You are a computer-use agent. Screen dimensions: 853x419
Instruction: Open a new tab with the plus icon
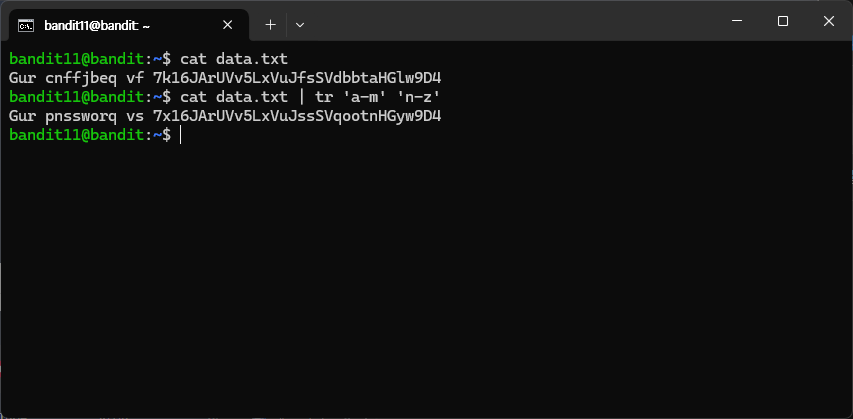coord(270,24)
